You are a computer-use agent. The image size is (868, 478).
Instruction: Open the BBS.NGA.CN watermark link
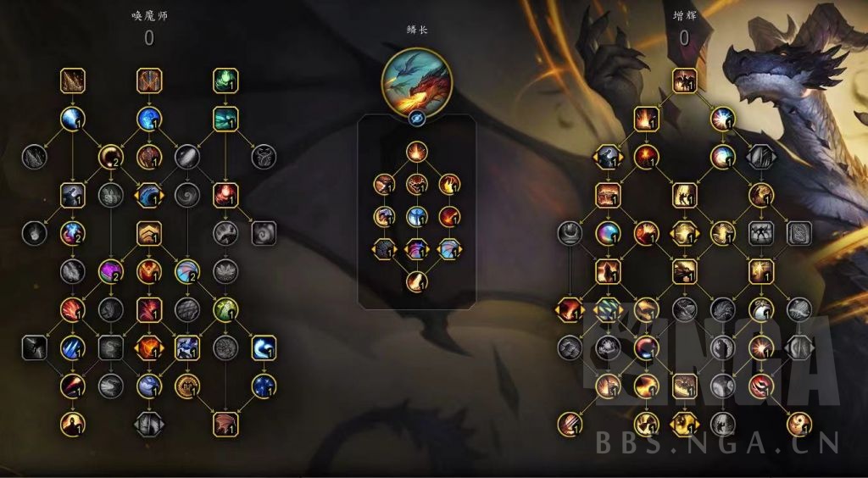click(718, 442)
